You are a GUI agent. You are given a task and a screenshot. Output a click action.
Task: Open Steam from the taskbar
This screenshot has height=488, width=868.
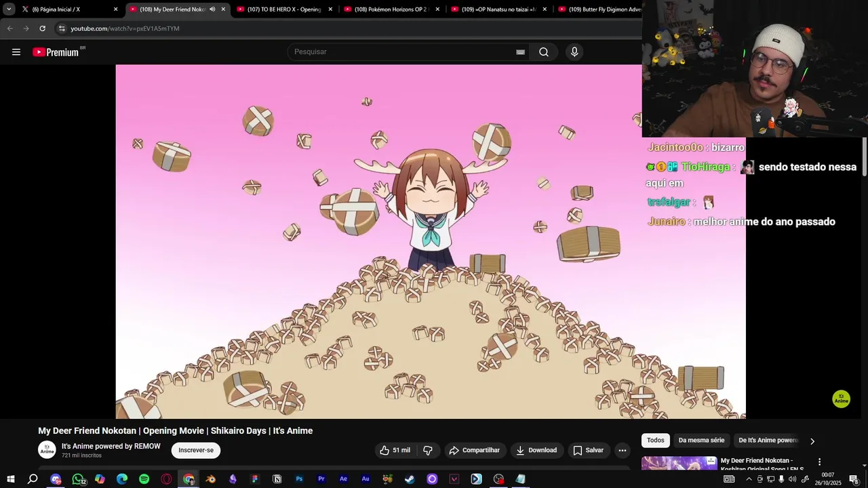[410, 479]
